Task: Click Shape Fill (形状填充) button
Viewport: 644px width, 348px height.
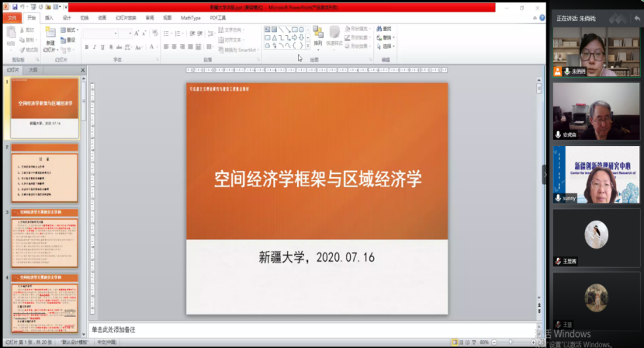Action: (x=357, y=29)
